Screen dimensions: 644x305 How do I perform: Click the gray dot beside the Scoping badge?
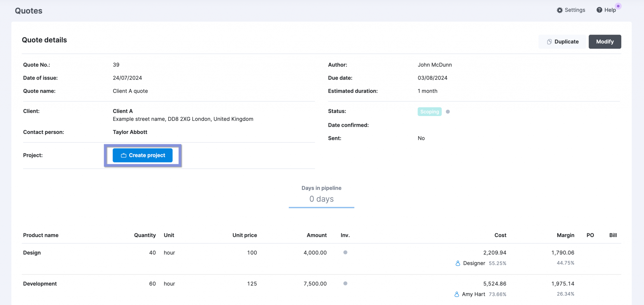pyautogui.click(x=448, y=112)
